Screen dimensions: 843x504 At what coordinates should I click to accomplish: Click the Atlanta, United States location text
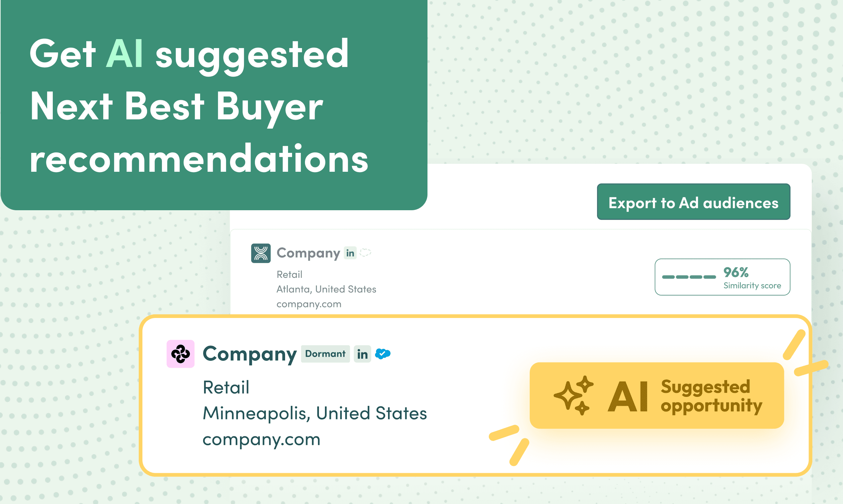tap(326, 289)
